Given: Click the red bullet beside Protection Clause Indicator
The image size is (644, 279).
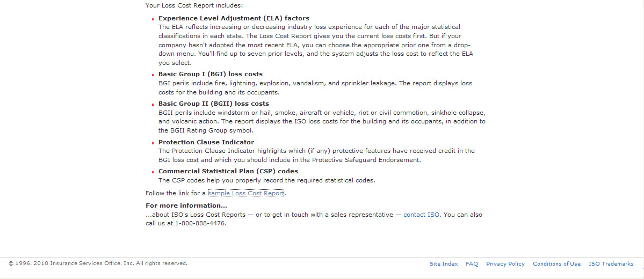Looking at the screenshot, I should click(153, 143).
